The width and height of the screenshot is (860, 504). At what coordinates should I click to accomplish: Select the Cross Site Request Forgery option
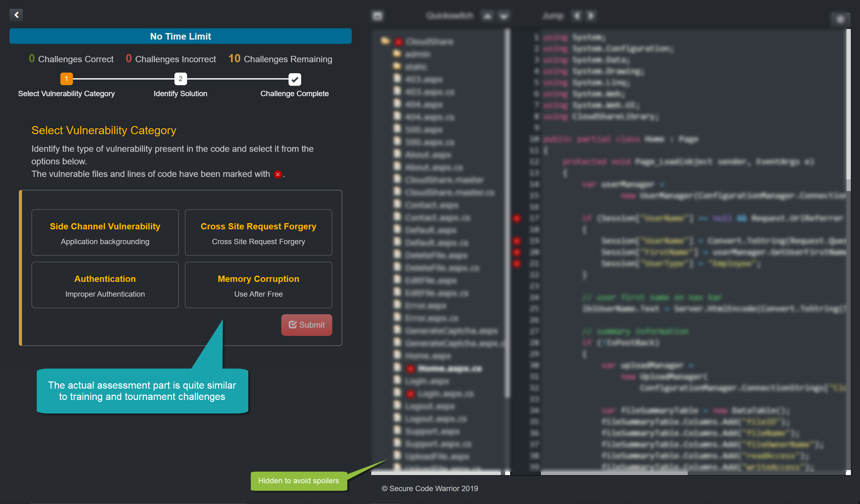(258, 233)
